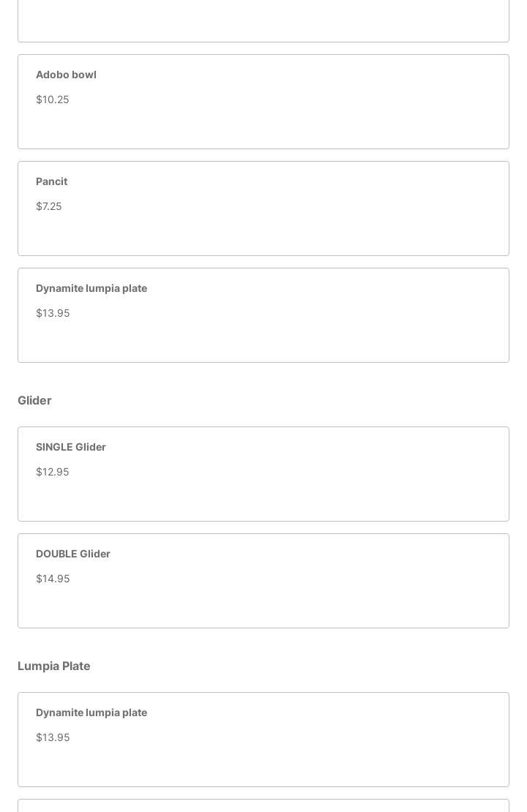This screenshot has width=527, height=812.
Task: Click the "DOUBLE Glider" title text
Action: point(73,554)
